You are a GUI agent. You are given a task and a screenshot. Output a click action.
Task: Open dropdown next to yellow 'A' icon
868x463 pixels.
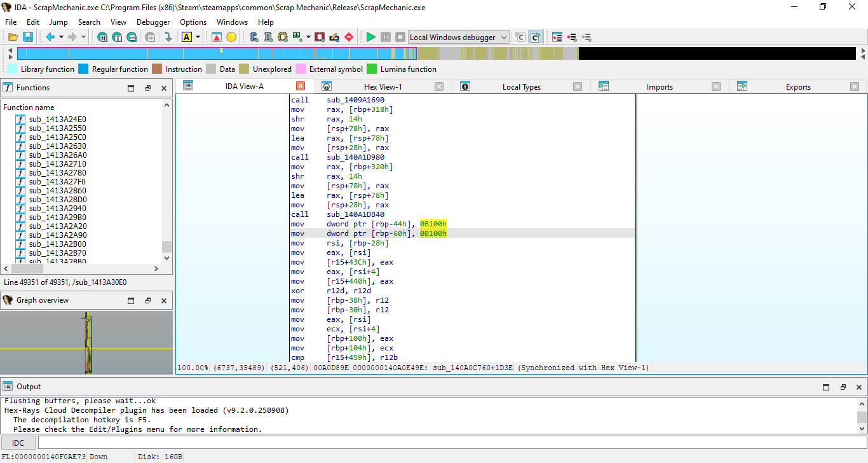198,37
